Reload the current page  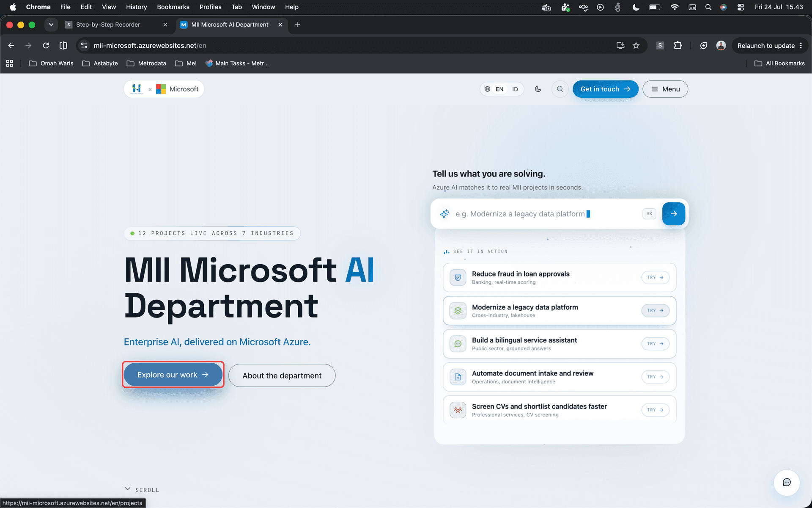pyautogui.click(x=46, y=45)
